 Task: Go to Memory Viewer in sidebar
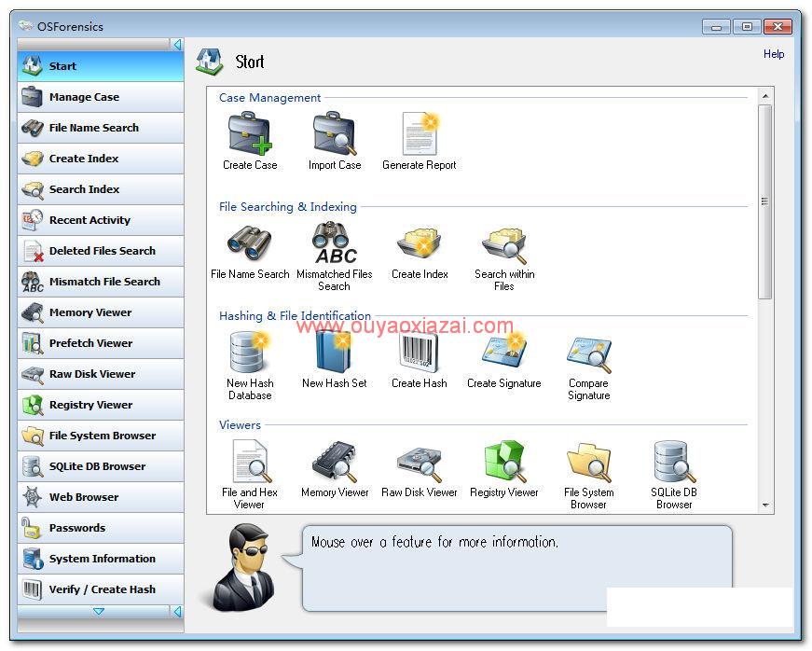101,312
